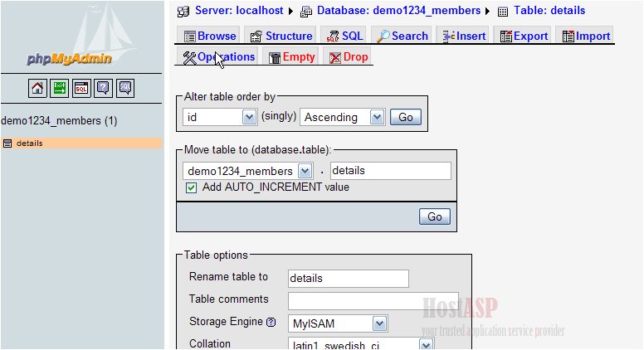Image resolution: width=644 pixels, height=350 pixels.
Task: Click the green Exit logout icon
Action: click(x=60, y=87)
